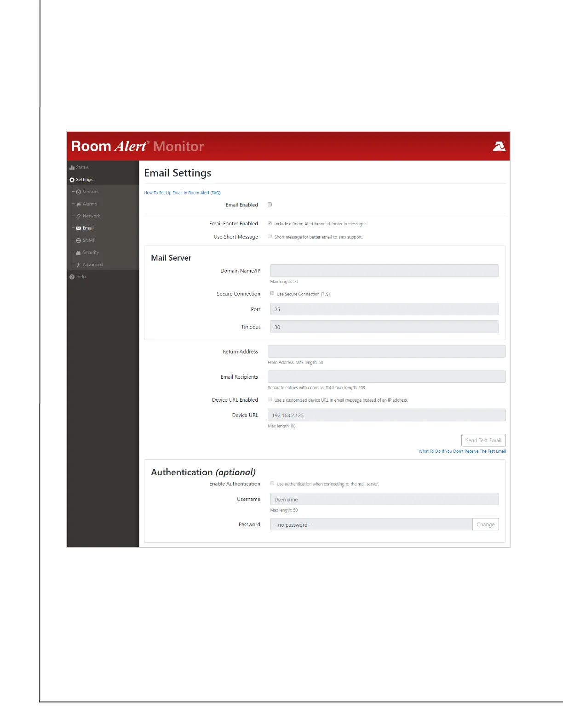Click the Mail Server section heading

pos(171,258)
